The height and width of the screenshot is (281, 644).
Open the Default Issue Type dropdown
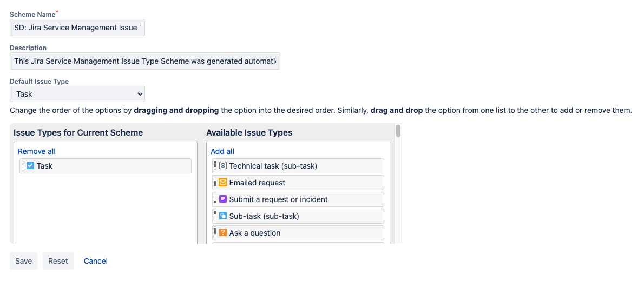pyautogui.click(x=77, y=94)
